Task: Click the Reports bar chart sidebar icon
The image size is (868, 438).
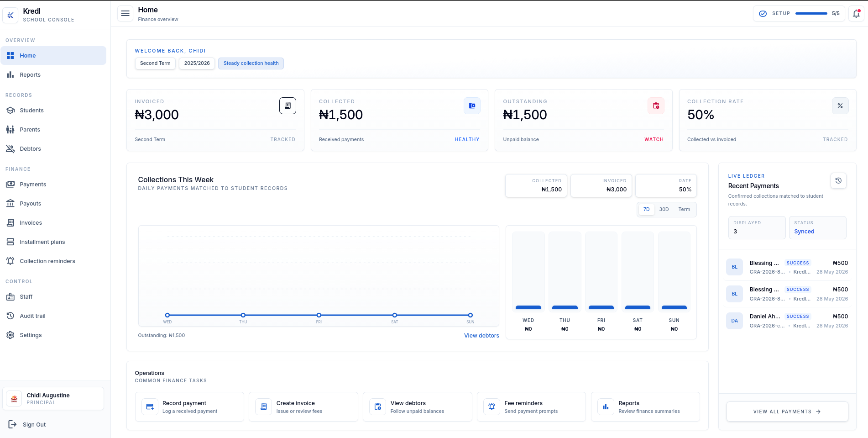Action: (x=10, y=75)
